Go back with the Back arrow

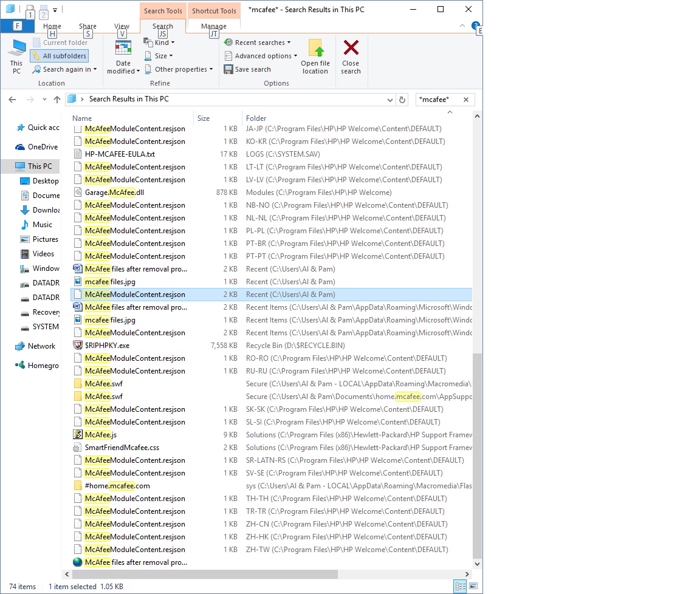(x=13, y=100)
